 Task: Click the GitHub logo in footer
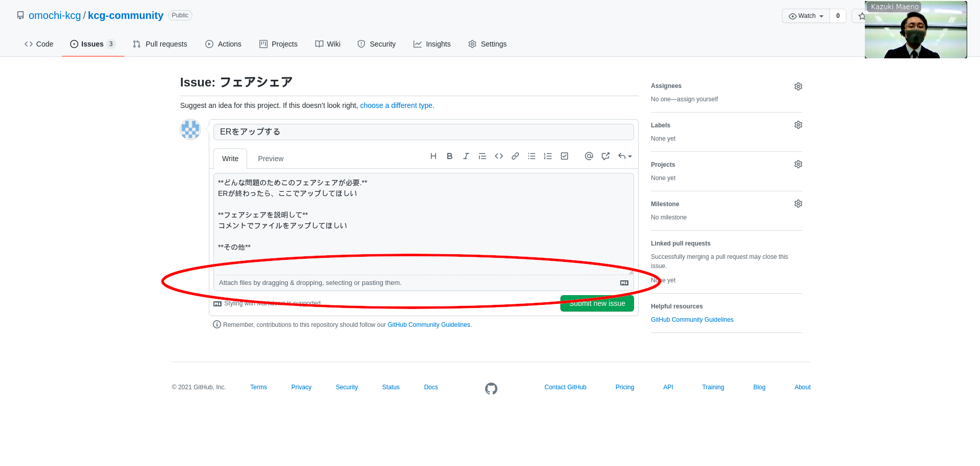coord(491,389)
